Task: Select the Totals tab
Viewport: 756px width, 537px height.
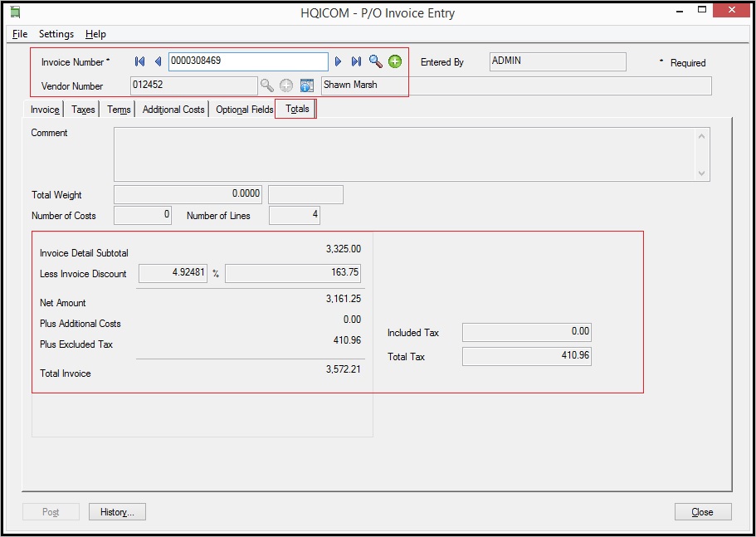Action: point(296,109)
